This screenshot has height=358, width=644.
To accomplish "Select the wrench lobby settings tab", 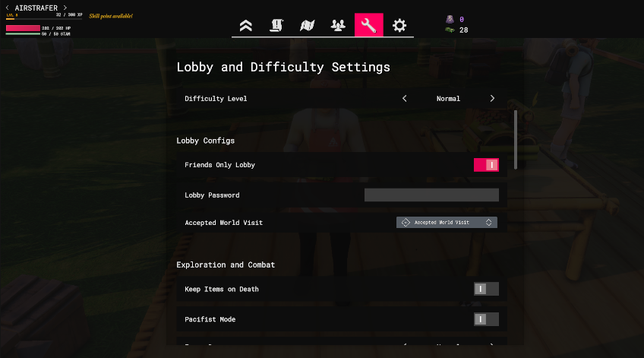I will 369,25.
